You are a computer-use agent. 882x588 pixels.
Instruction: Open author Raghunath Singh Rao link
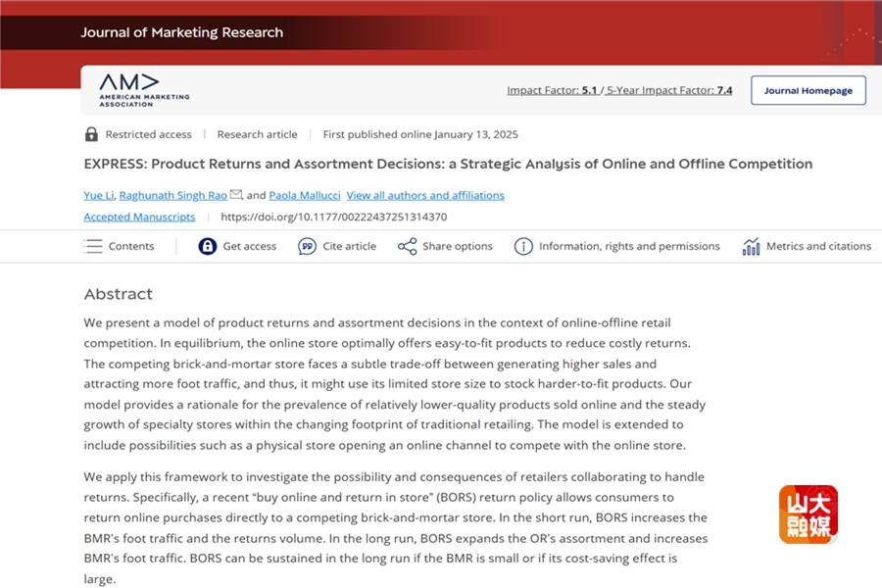(x=173, y=195)
